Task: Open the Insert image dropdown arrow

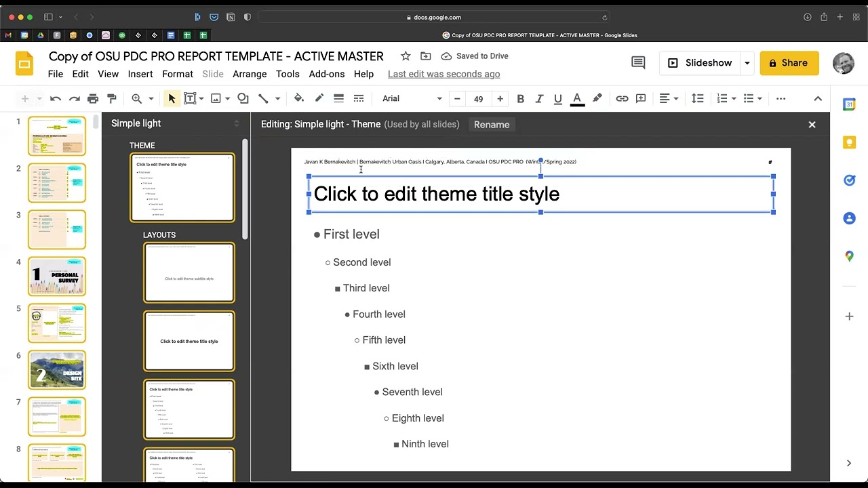Action: click(x=228, y=99)
